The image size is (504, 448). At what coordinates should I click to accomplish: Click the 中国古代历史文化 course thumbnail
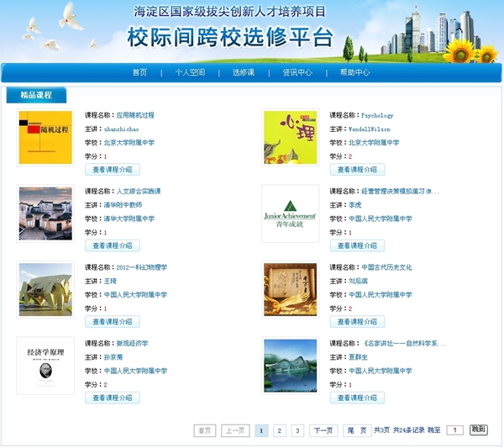point(291,289)
